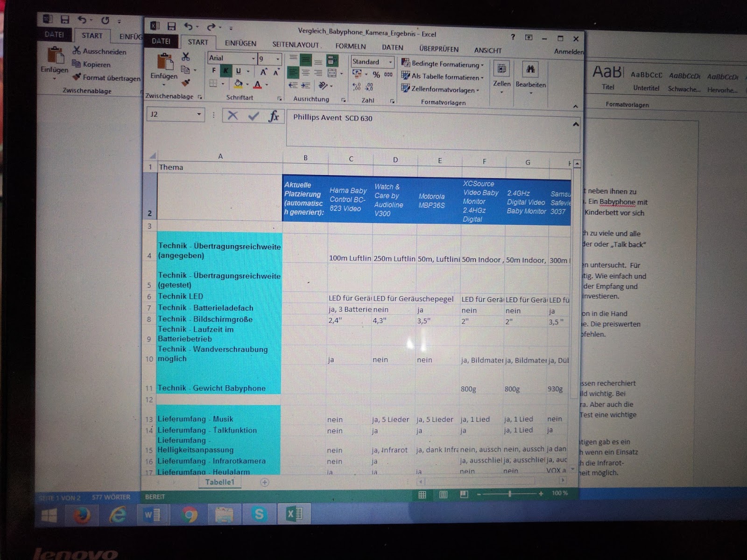Click Ausschneiden in the Word window
Viewport: 747px width, 560px height.
click(100, 51)
